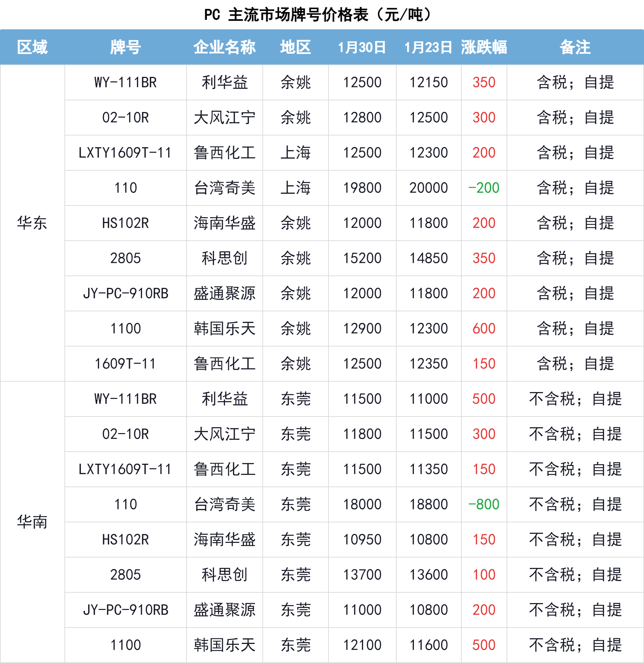Screen dimensions: 644x663
Task: Click the 涨跌幅 column header
Action: coord(484,47)
